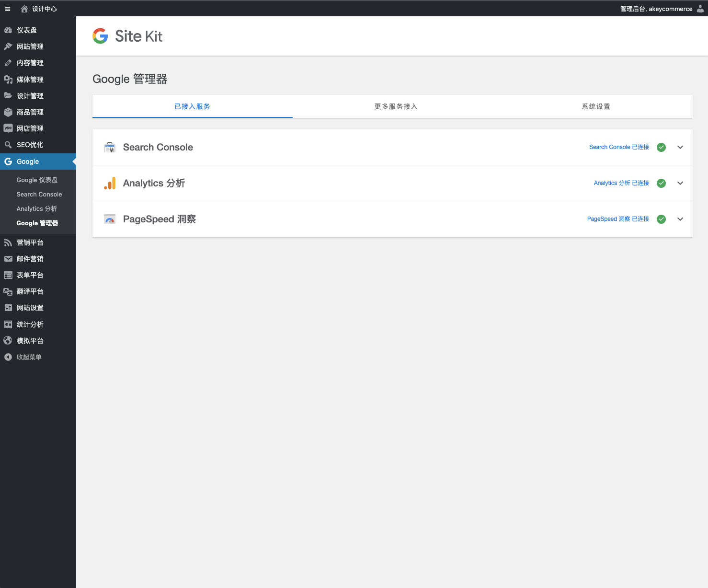Click the folder icon for 设计管理
Image resolution: width=708 pixels, height=588 pixels.
pos(8,96)
